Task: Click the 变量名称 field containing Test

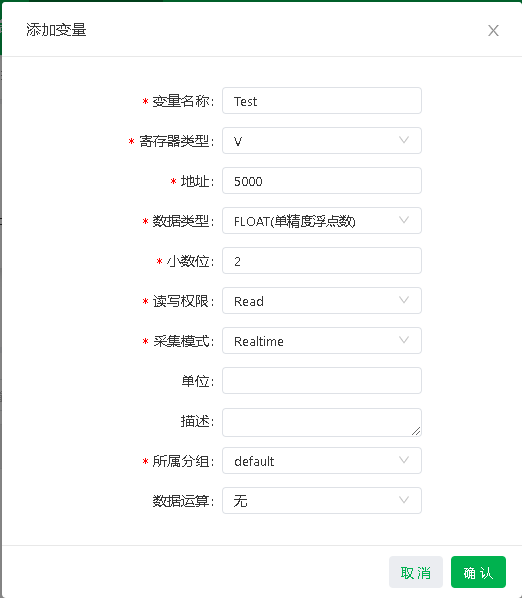Action: [x=322, y=101]
